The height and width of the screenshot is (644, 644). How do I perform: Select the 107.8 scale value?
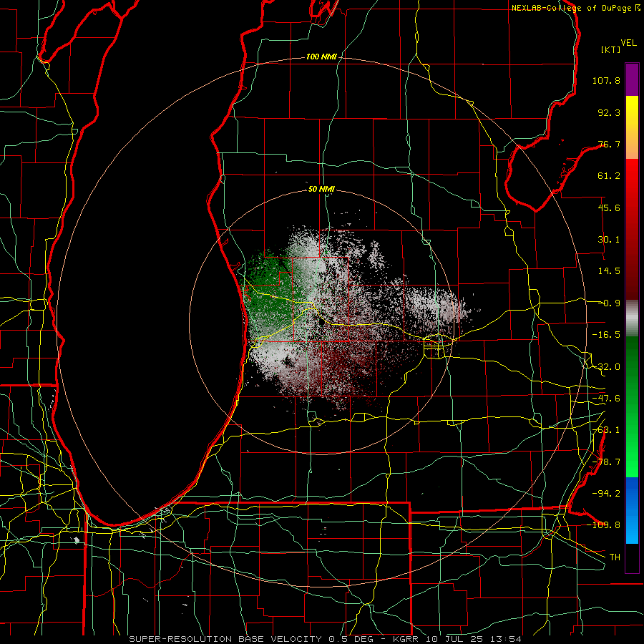(x=606, y=80)
